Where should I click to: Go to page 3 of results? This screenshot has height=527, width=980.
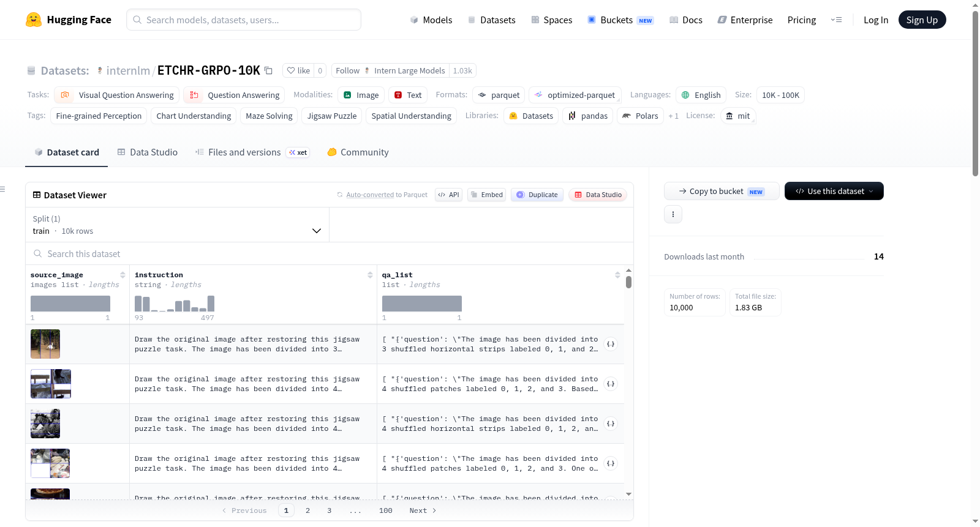[329, 510]
